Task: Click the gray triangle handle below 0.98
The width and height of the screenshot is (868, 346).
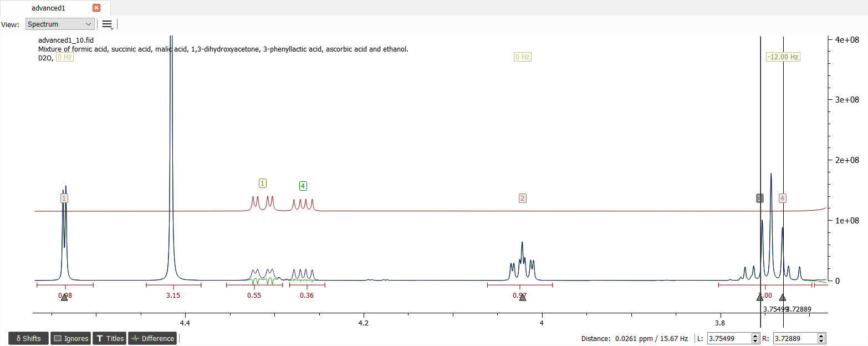Action: point(64,298)
